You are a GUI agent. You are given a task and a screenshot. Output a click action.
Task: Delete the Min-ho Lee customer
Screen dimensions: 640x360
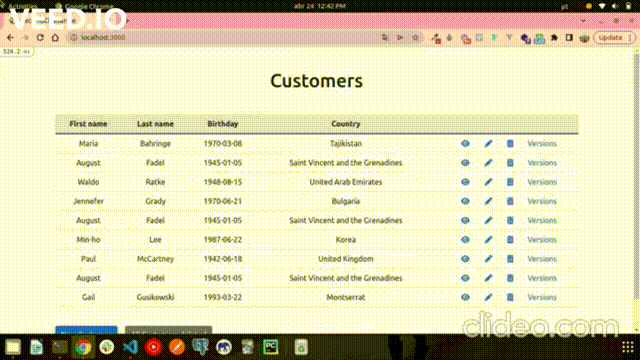[510, 240]
